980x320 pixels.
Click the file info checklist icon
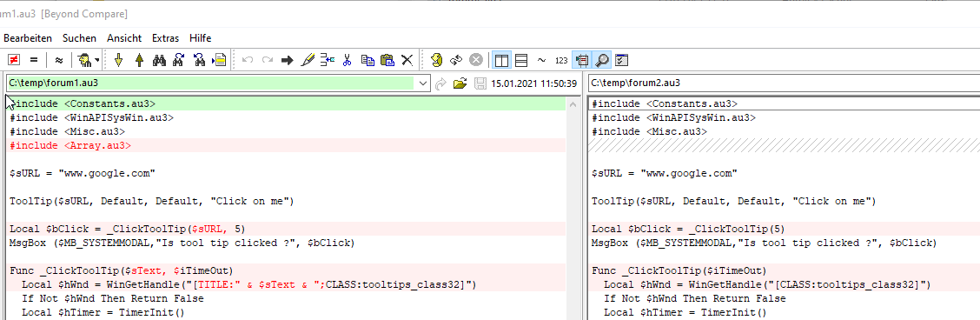[x=621, y=60]
